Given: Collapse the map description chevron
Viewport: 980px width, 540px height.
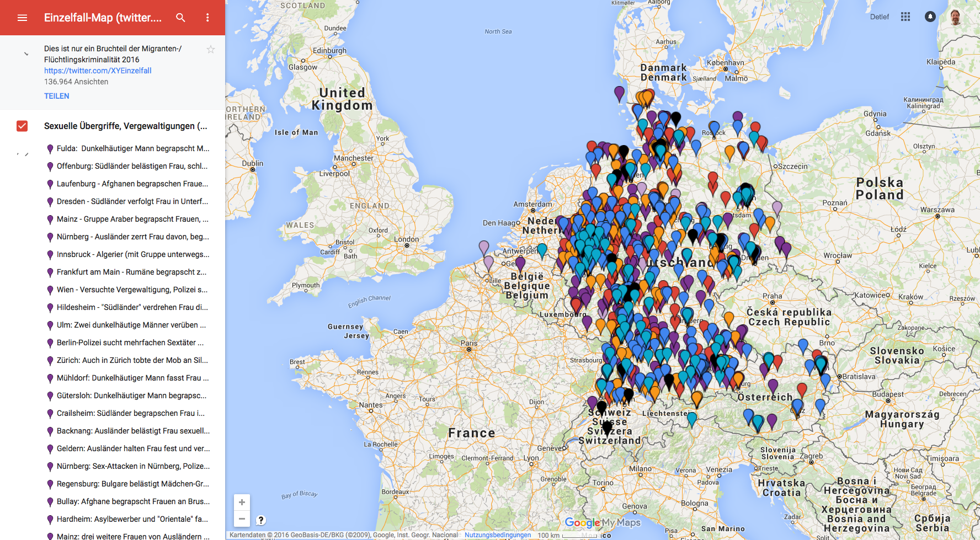Looking at the screenshot, I should coord(26,54).
